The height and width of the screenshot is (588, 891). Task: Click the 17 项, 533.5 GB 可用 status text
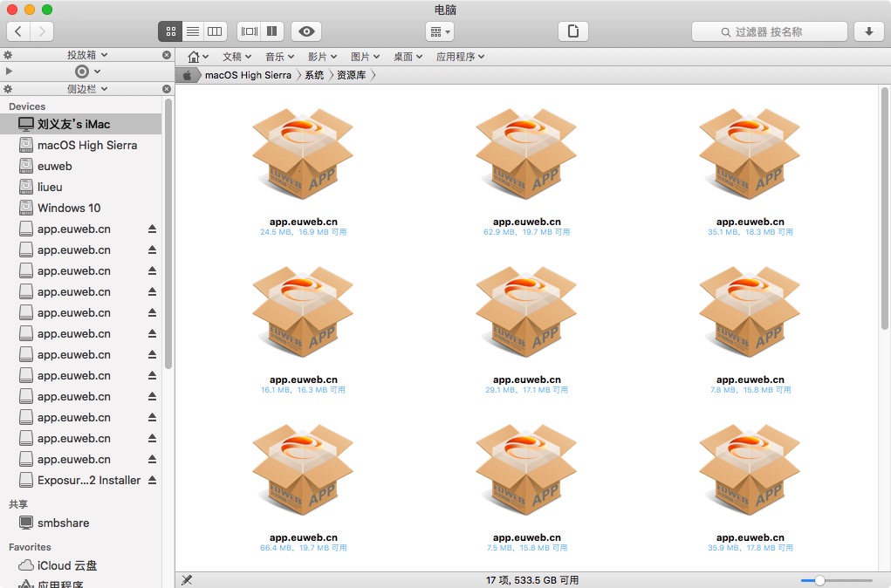click(531, 580)
